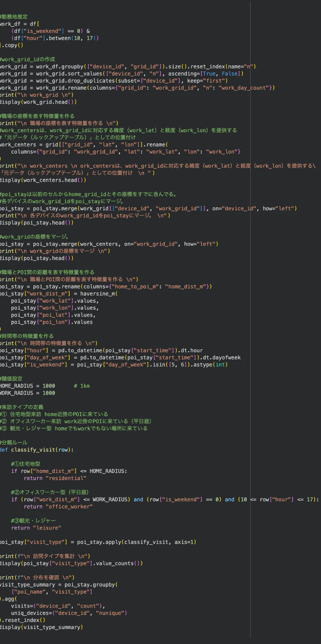
Task: Click the comment "#work_grid_idの作成"
Action: 28,59
